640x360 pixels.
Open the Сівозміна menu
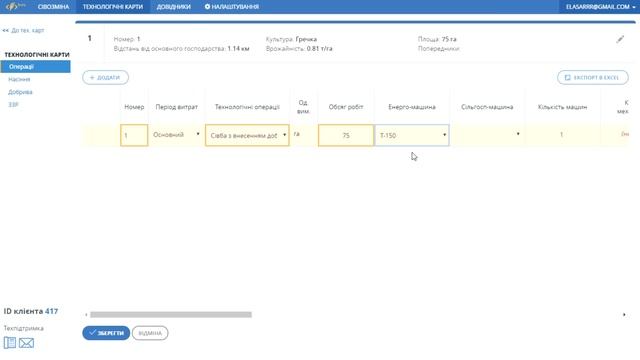[x=53, y=7]
